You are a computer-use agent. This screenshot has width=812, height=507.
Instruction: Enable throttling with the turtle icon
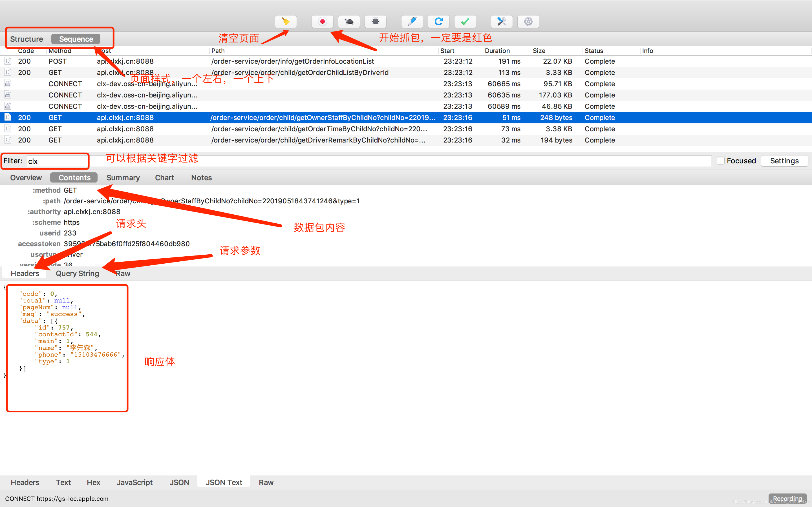pyautogui.click(x=349, y=22)
